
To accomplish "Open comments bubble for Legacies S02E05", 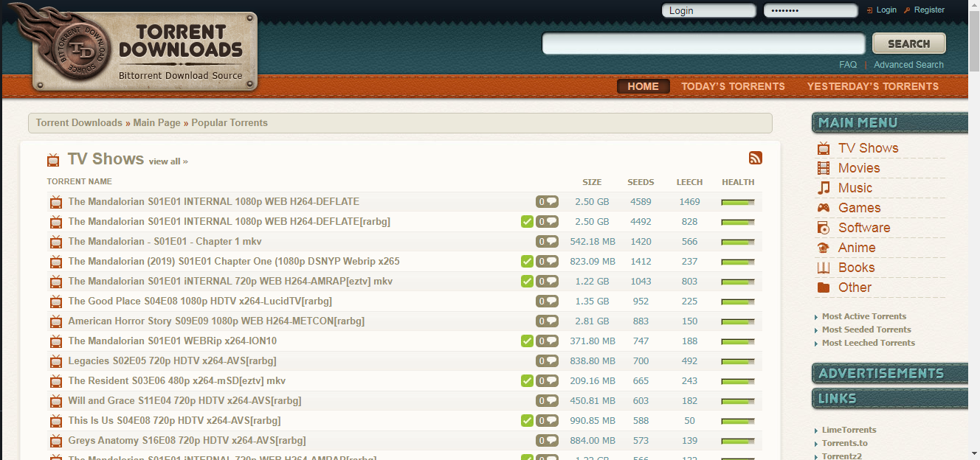I will (x=547, y=360).
